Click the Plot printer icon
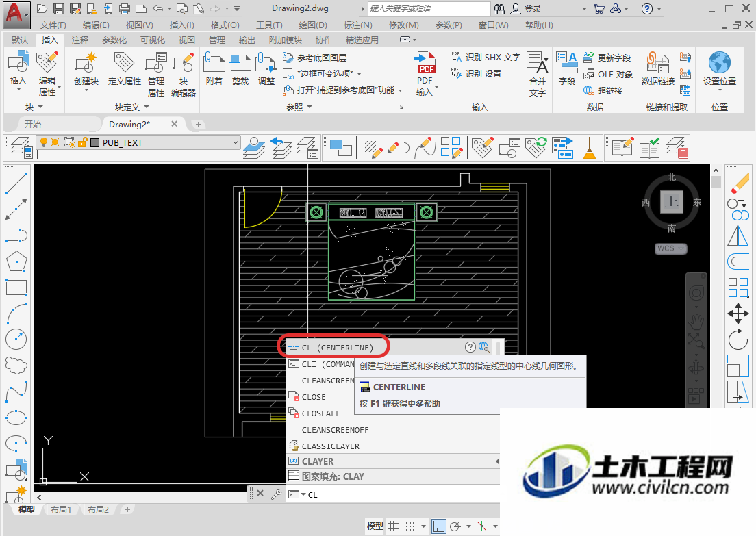Screen dimensions: 756x536 [x=125, y=9]
